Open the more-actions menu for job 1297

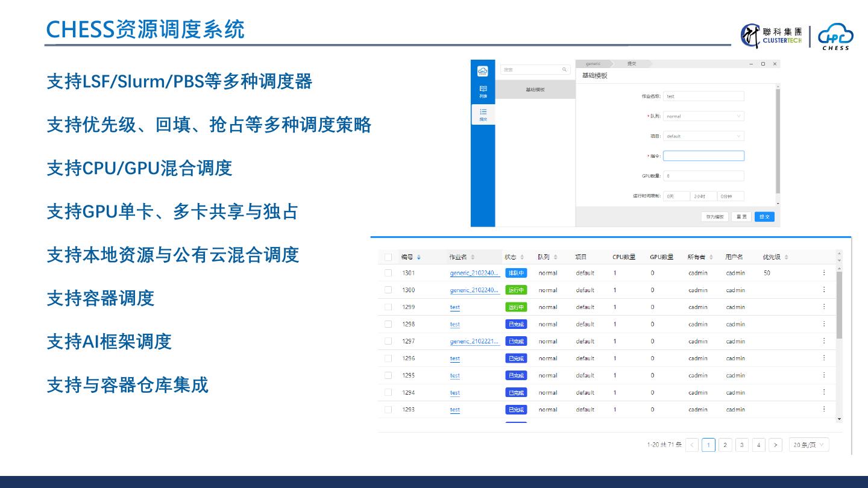click(x=824, y=341)
